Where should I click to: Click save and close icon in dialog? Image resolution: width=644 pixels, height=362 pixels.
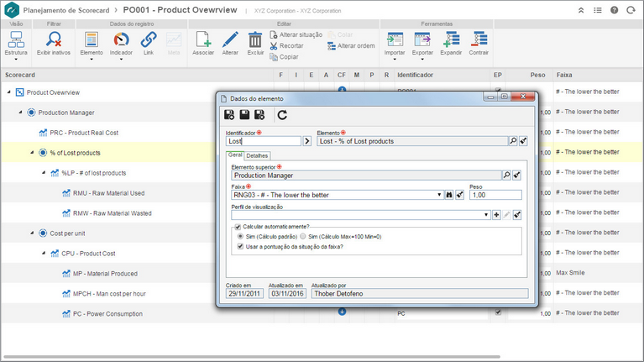click(259, 115)
